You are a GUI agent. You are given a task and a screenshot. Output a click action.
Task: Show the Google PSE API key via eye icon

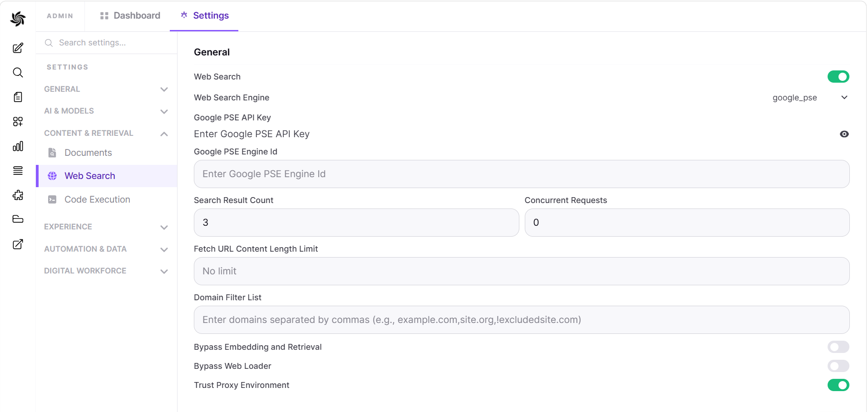tap(844, 134)
